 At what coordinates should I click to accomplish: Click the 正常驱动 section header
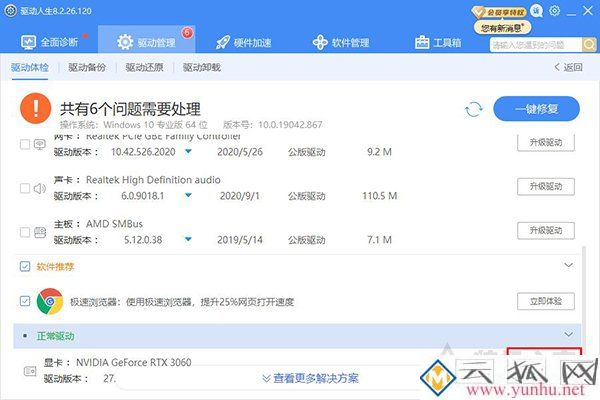(297, 336)
